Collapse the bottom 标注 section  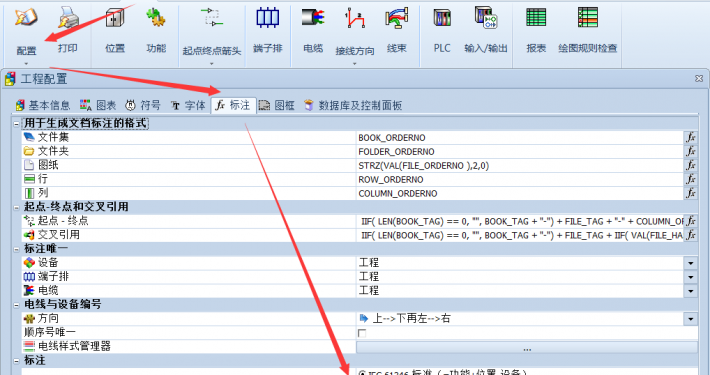[x=16, y=361]
